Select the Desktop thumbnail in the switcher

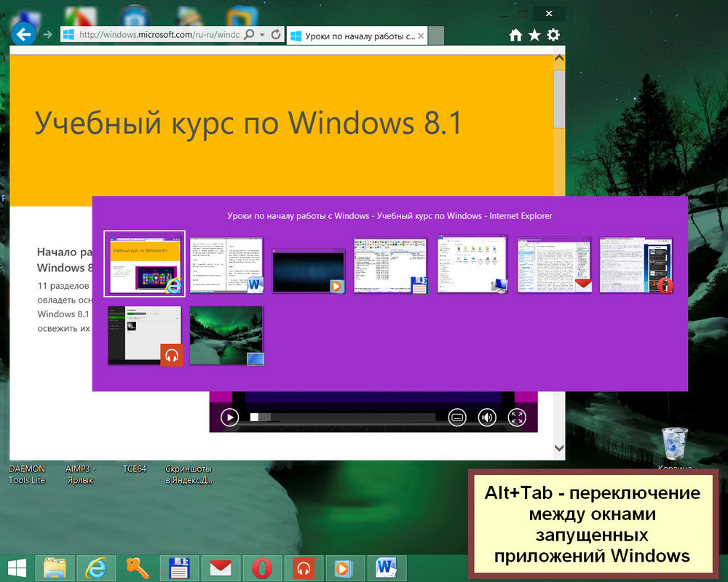click(x=226, y=335)
